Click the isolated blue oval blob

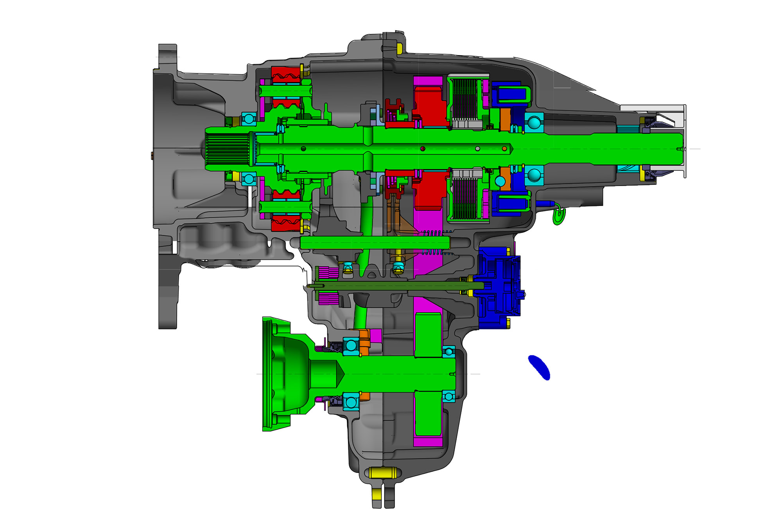click(539, 367)
